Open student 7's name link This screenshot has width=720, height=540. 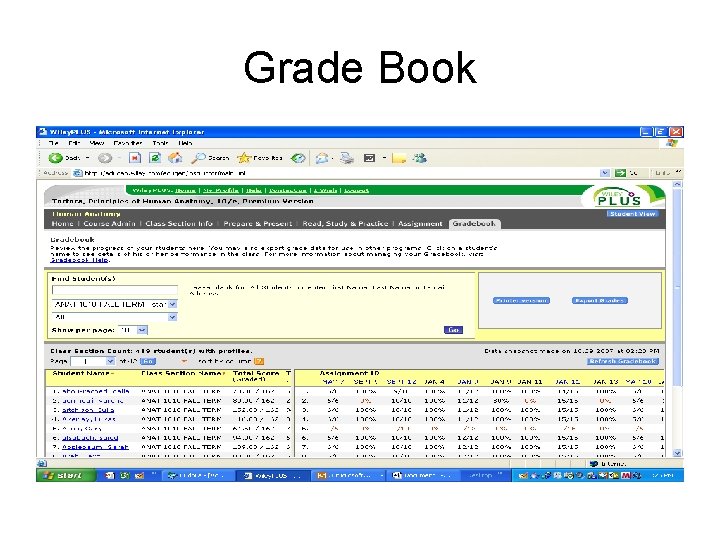(95, 447)
